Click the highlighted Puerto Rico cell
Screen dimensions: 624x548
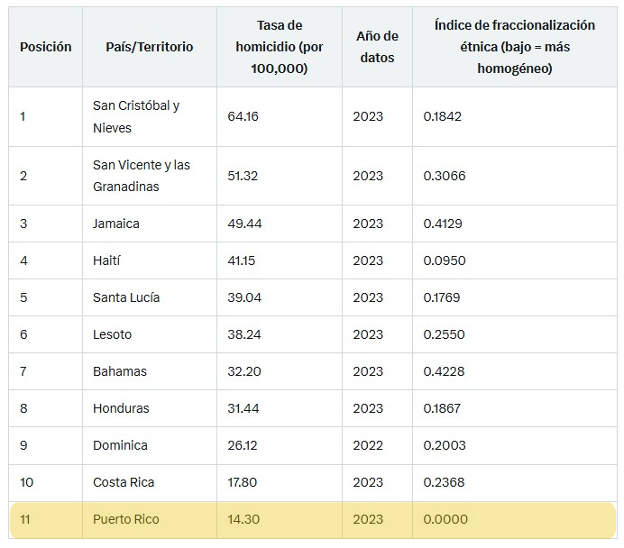click(126, 520)
